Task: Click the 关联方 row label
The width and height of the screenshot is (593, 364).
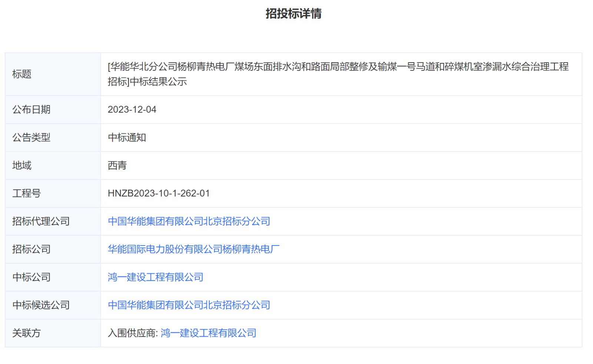Action: [x=26, y=333]
